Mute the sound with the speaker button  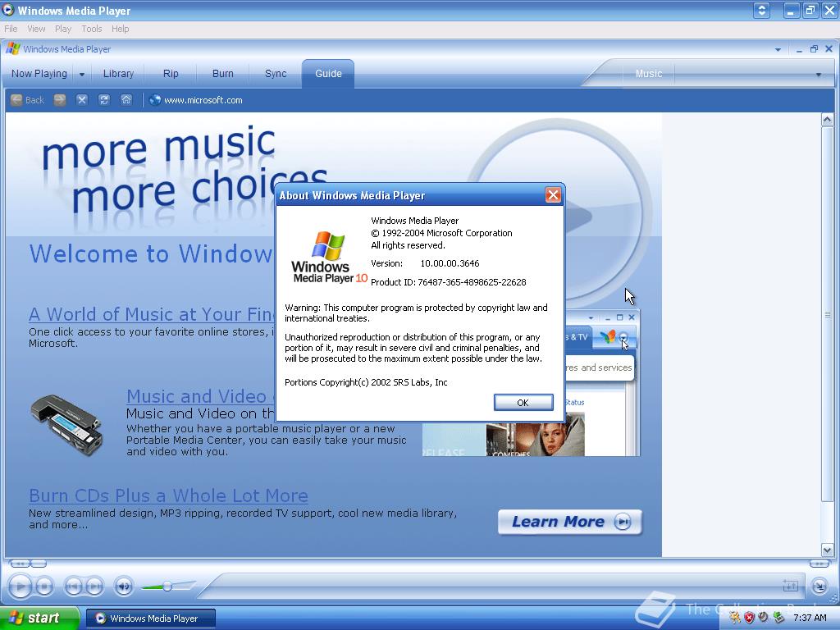pos(124,587)
